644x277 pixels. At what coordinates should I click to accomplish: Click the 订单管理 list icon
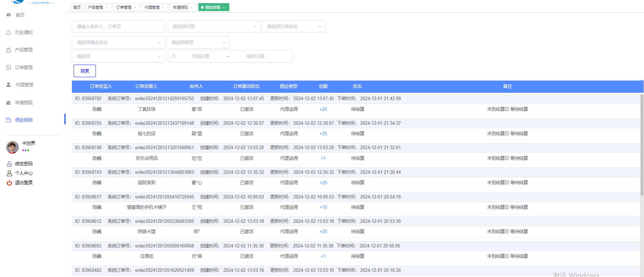[9, 67]
